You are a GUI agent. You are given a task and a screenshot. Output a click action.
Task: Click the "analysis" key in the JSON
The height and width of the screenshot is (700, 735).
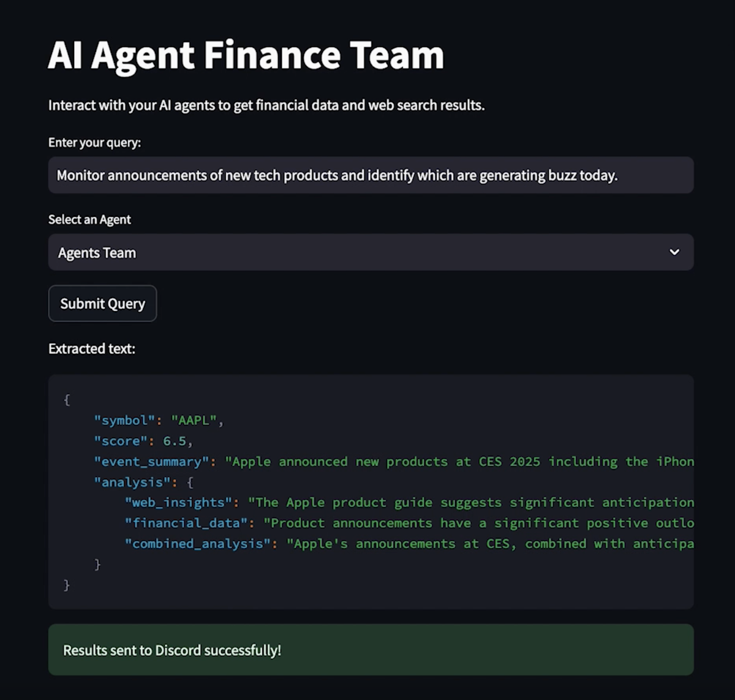[132, 483]
